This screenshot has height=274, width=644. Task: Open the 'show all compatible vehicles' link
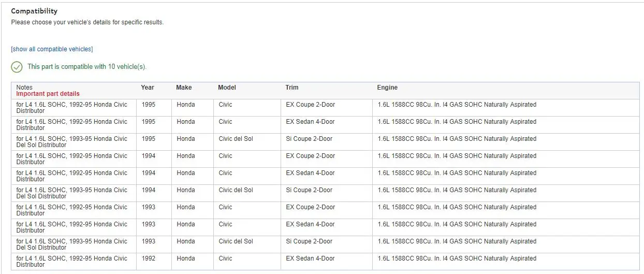(52, 49)
